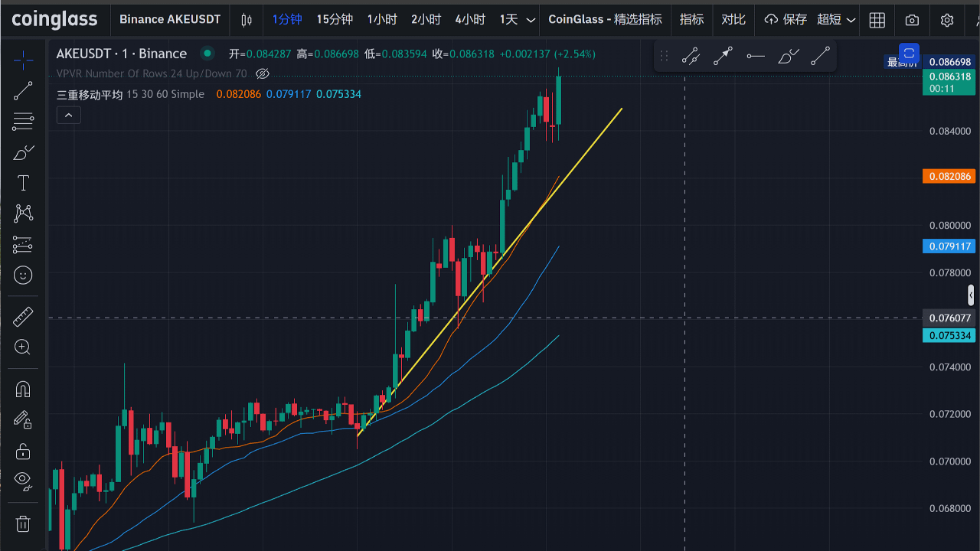
Task: Click the orange 0.082086 MA value in legend
Action: (238, 94)
